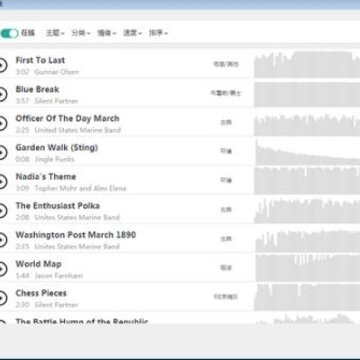Play the track Nadia's Theme
The image size is (360, 360).
(x=2, y=182)
